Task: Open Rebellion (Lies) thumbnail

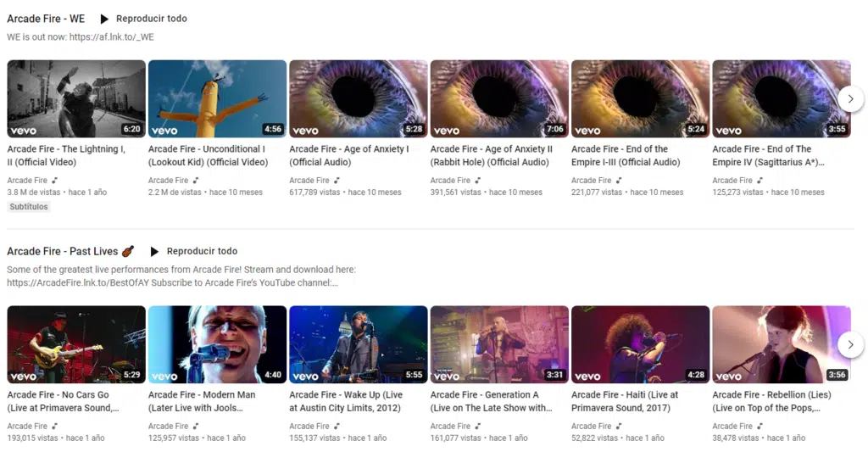Action: (782, 344)
